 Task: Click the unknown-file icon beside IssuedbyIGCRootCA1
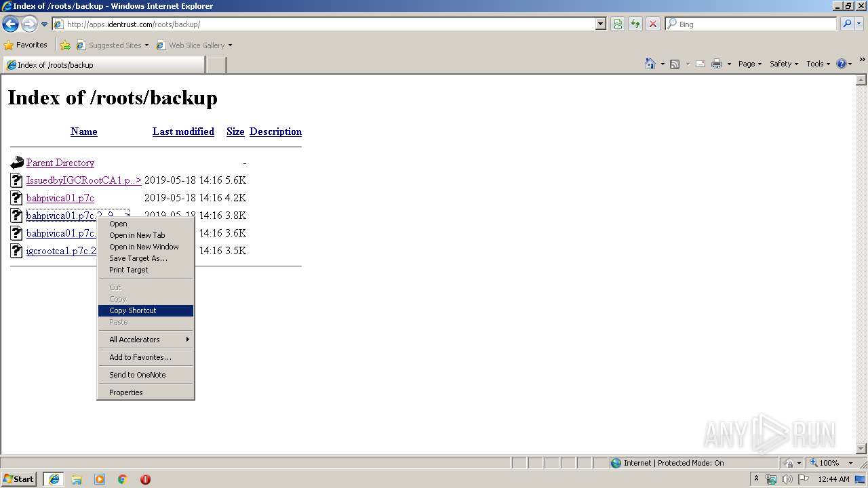(17, 180)
